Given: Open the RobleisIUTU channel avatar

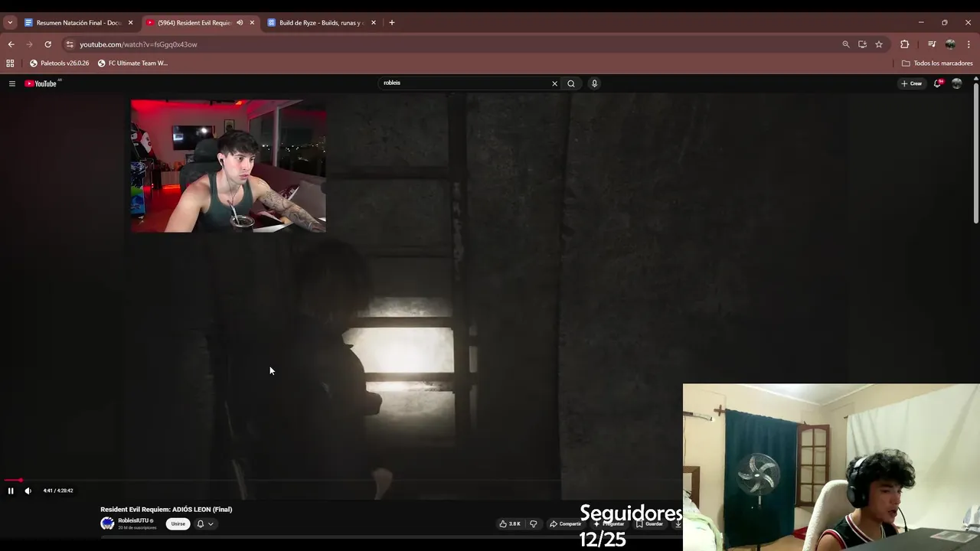Looking at the screenshot, I should coord(107,523).
